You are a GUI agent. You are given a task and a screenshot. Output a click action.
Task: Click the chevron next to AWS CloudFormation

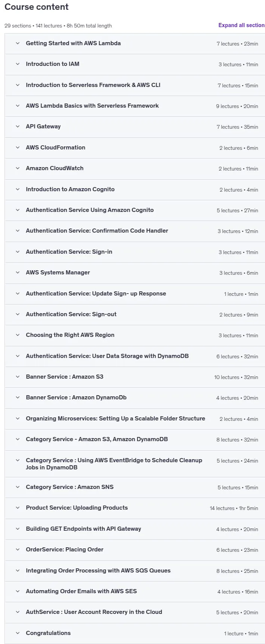click(18, 148)
